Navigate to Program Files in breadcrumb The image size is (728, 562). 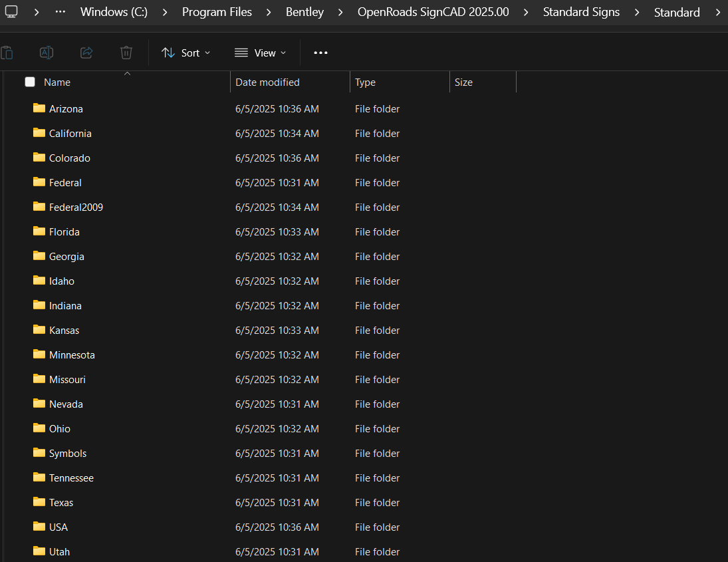tap(217, 12)
